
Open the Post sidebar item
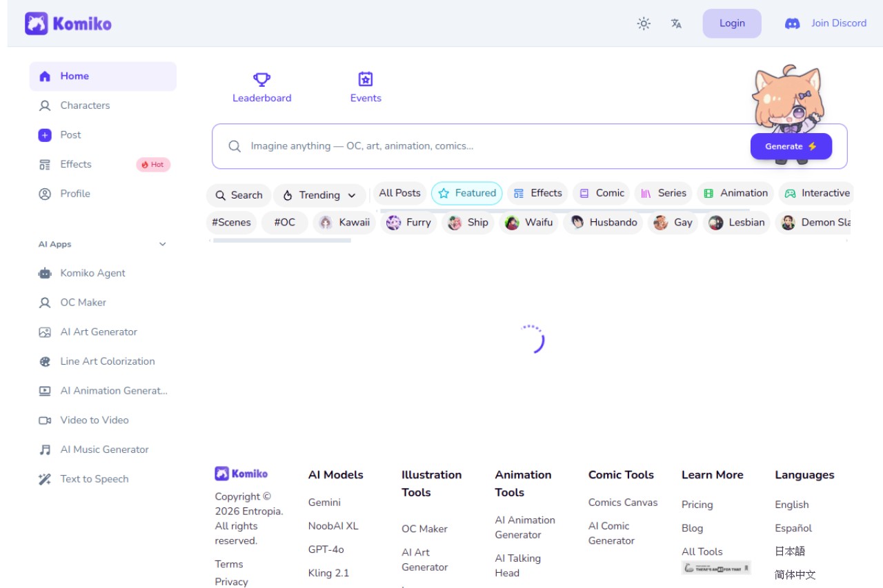(x=103, y=135)
